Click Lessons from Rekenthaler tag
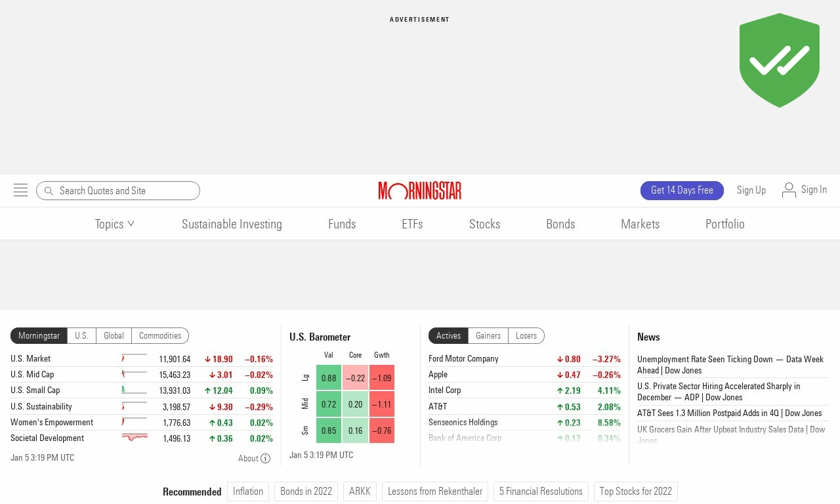 (x=435, y=492)
